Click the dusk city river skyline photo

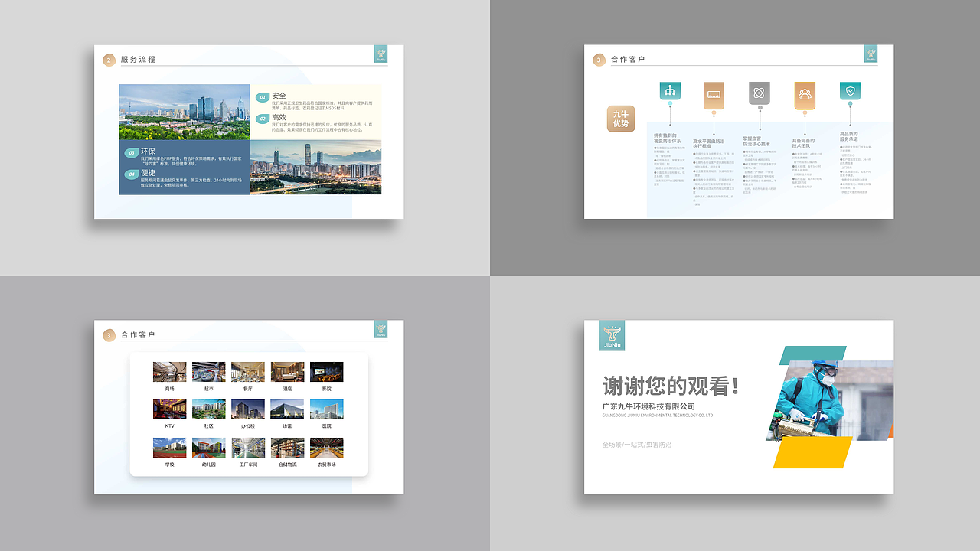[315, 167]
